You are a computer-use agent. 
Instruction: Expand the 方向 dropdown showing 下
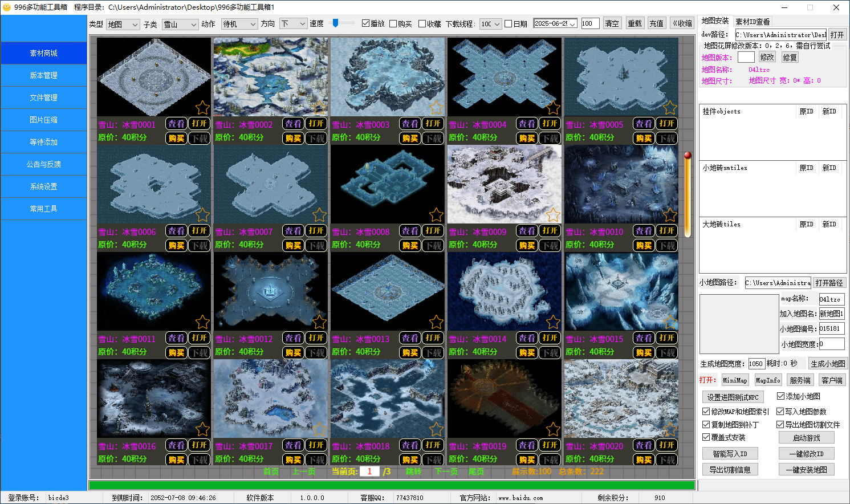pyautogui.click(x=293, y=24)
